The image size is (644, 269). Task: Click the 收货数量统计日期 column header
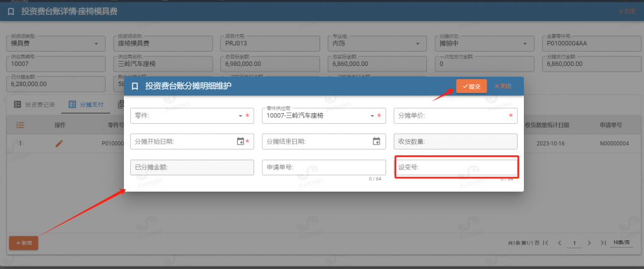tap(547, 125)
